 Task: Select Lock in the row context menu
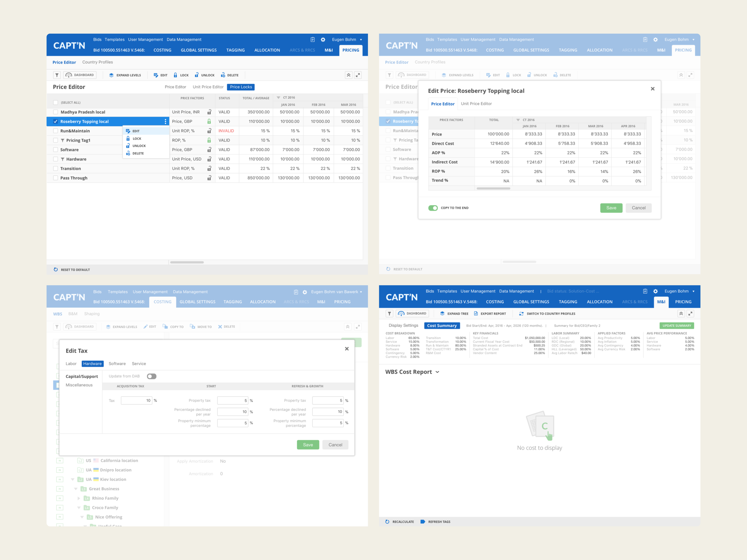[137, 138]
